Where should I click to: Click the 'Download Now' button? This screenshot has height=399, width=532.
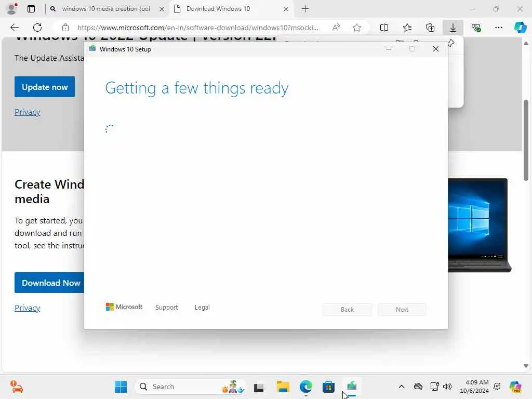tap(49, 283)
